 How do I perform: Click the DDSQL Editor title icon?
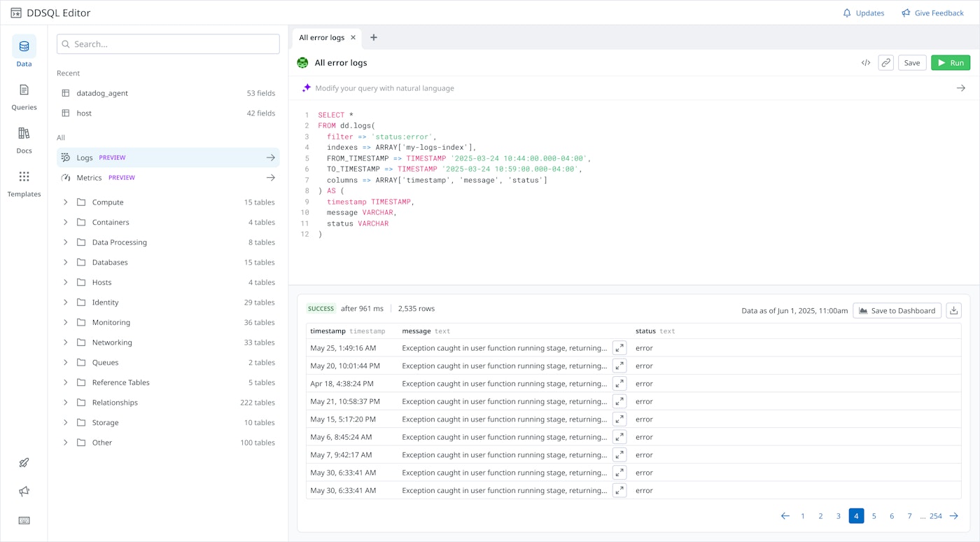click(16, 13)
